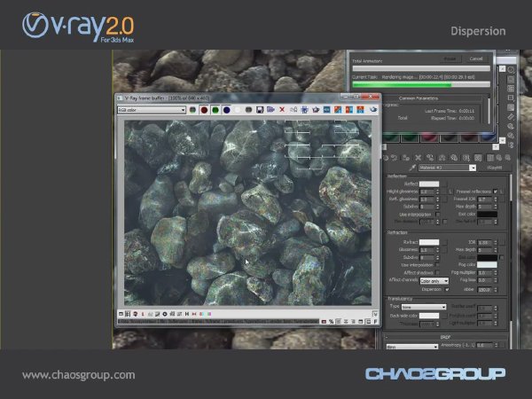The width and height of the screenshot is (532, 399).
Task: Open Material ID channel flyout
Action: tap(466, 158)
